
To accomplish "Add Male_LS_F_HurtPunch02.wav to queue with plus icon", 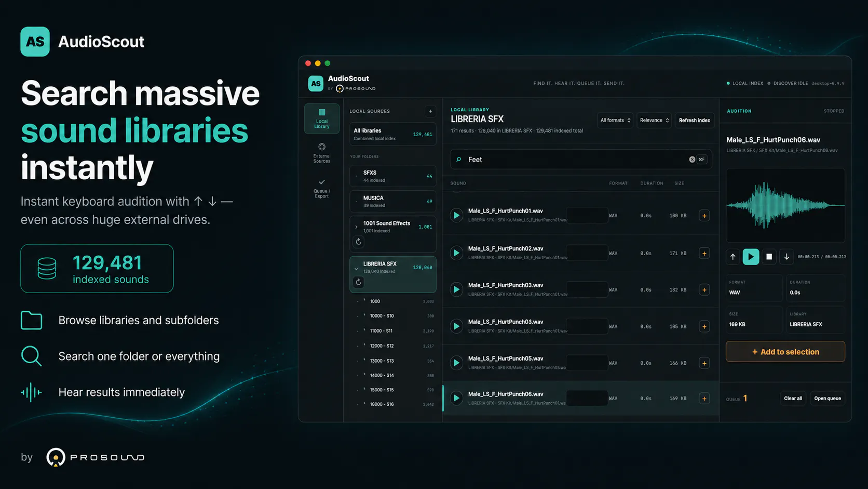I will pyautogui.click(x=704, y=254).
